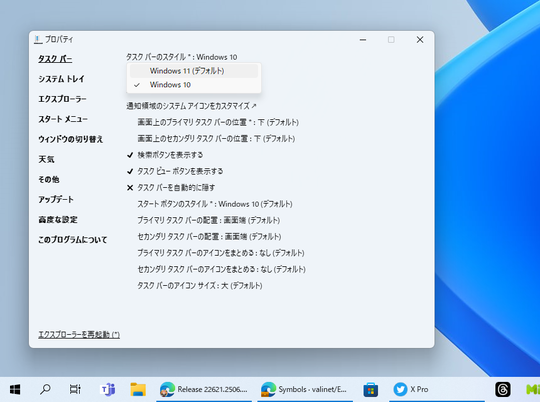Select Windows 11 (デフォルト) from the dropdown menu
The width and height of the screenshot is (540, 402).
coord(194,71)
